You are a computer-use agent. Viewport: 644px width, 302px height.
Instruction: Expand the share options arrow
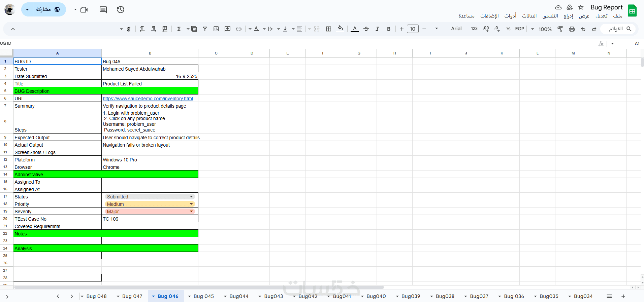click(27, 10)
